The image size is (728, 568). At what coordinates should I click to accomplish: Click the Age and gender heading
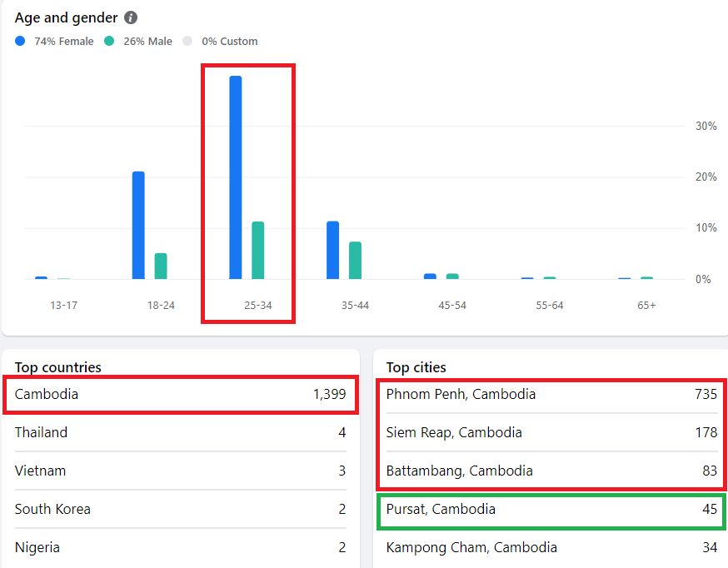[66, 17]
